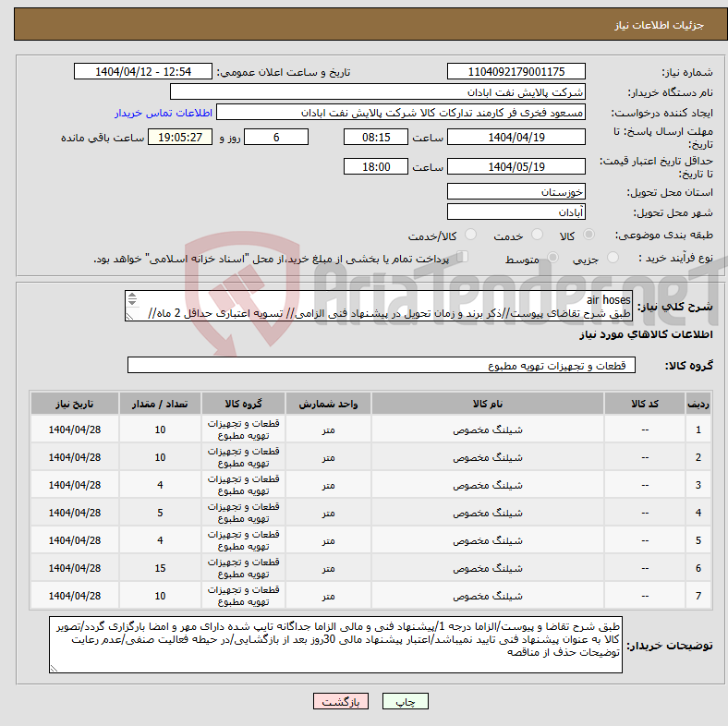The height and width of the screenshot is (726, 728).
Task: Select the متوسط purchase type radio
Action: pyautogui.click(x=552, y=258)
